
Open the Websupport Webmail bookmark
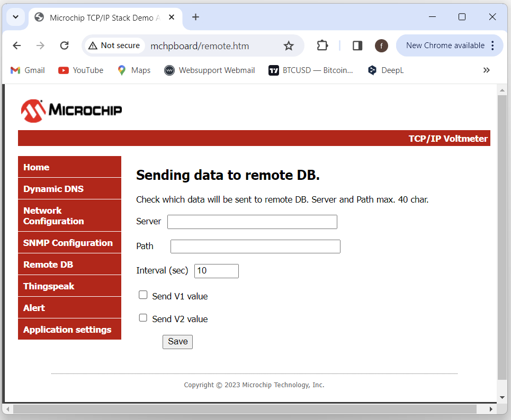coord(210,70)
